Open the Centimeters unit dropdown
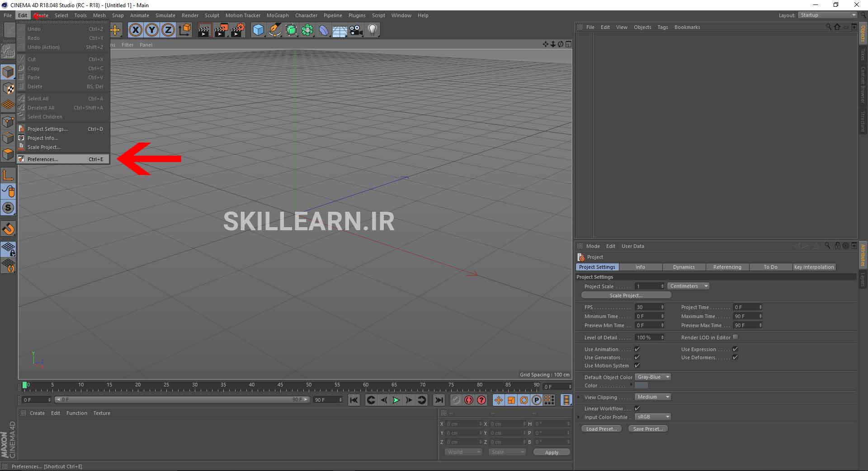The image size is (868, 471). point(688,286)
